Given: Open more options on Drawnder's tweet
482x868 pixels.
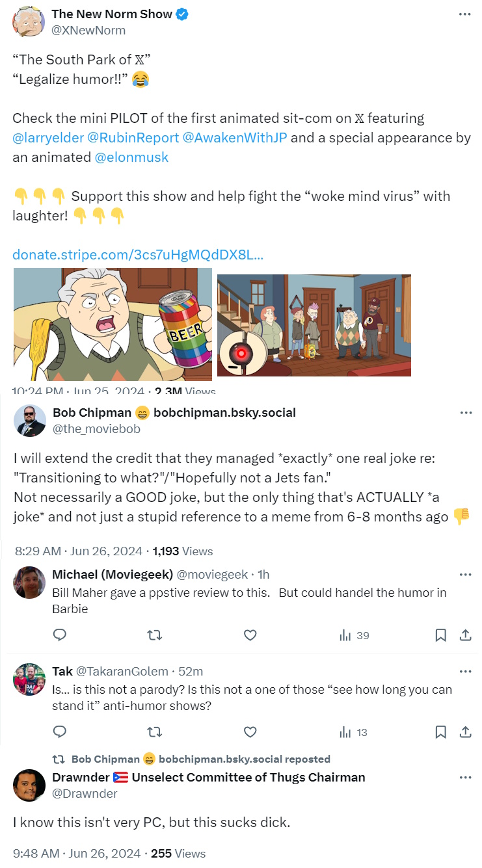Looking at the screenshot, I should (464, 778).
